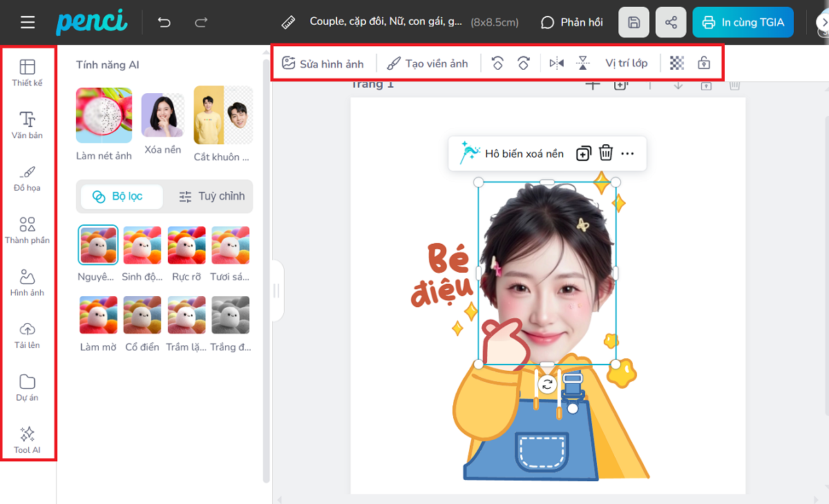Switch to the Tuỳ chỉnh tab
829x504 pixels.
[x=211, y=196]
